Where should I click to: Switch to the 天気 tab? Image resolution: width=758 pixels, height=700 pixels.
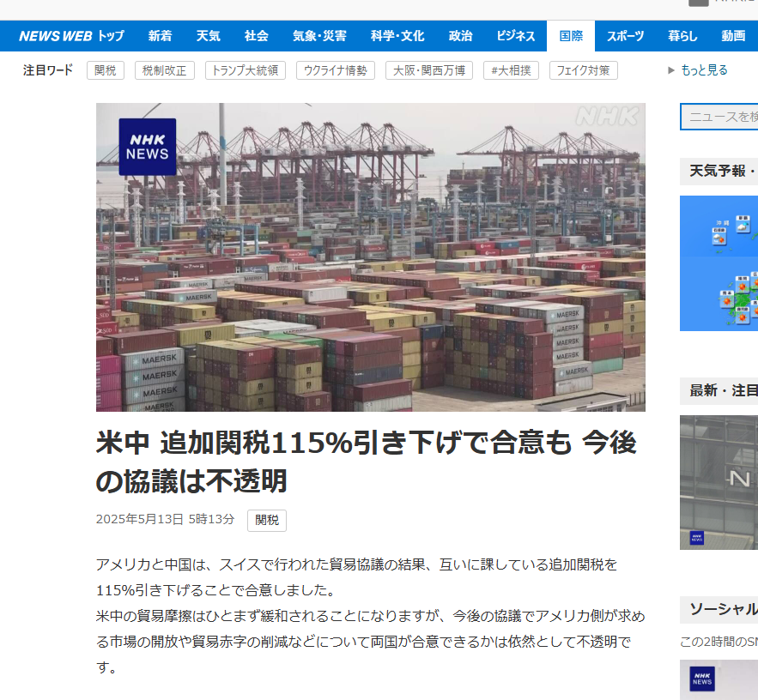tap(209, 36)
